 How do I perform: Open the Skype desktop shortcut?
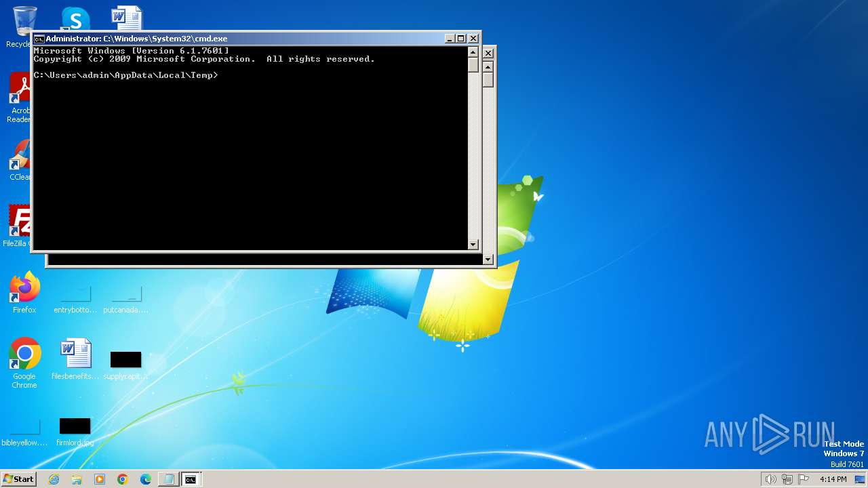pyautogui.click(x=75, y=19)
